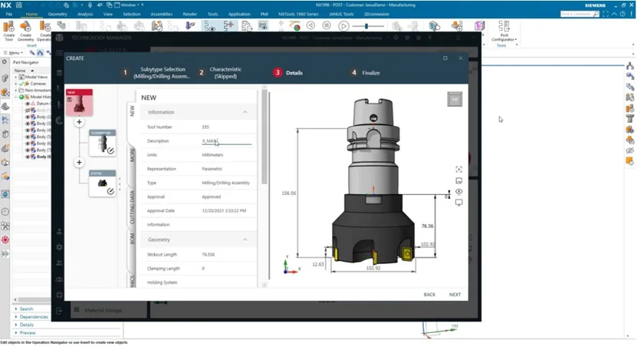Toggle visibility eye of Body (2)
The image size is (644, 347).
28,117
